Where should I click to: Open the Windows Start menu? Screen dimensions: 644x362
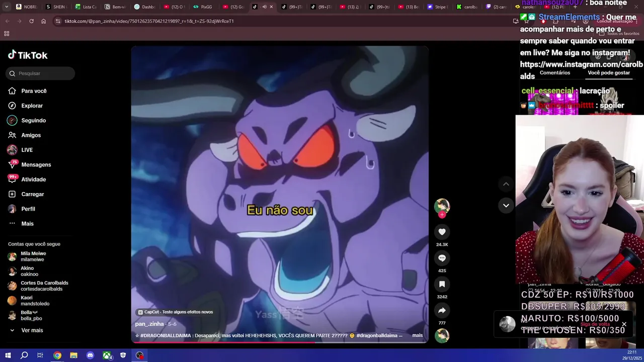pyautogui.click(x=8, y=355)
